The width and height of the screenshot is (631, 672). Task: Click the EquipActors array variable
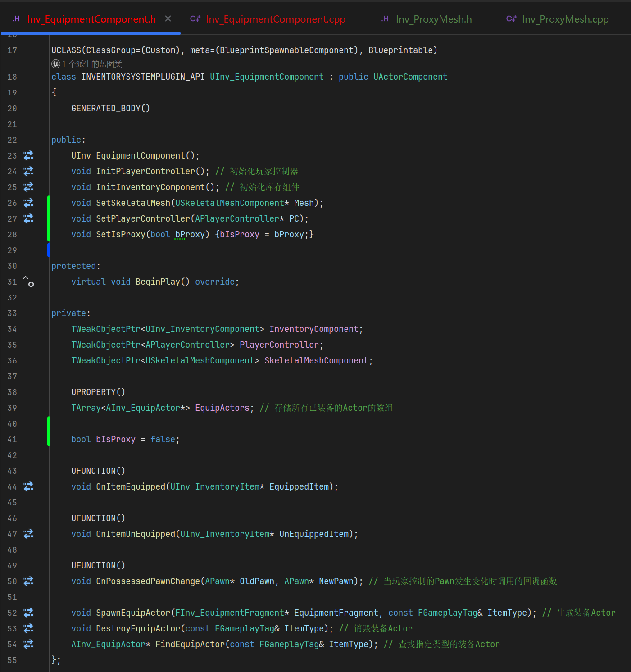(222, 408)
